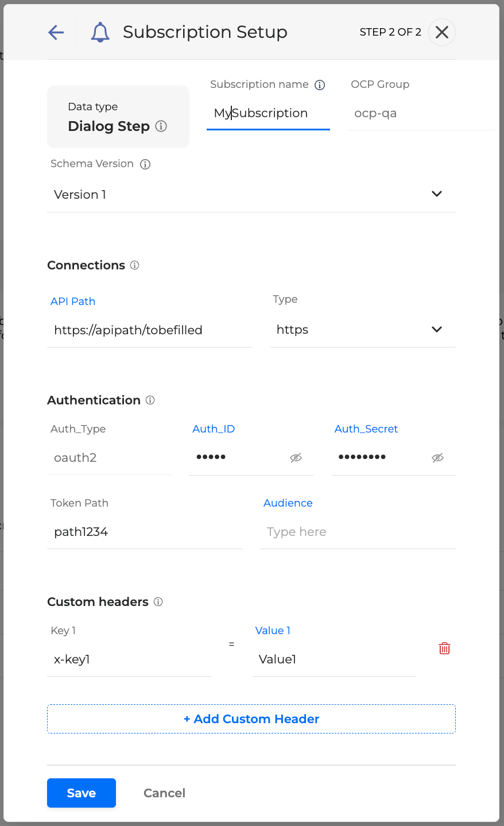Viewport: 504px width, 826px height.
Task: Click the 'Custom headers' heading
Action: 98,602
